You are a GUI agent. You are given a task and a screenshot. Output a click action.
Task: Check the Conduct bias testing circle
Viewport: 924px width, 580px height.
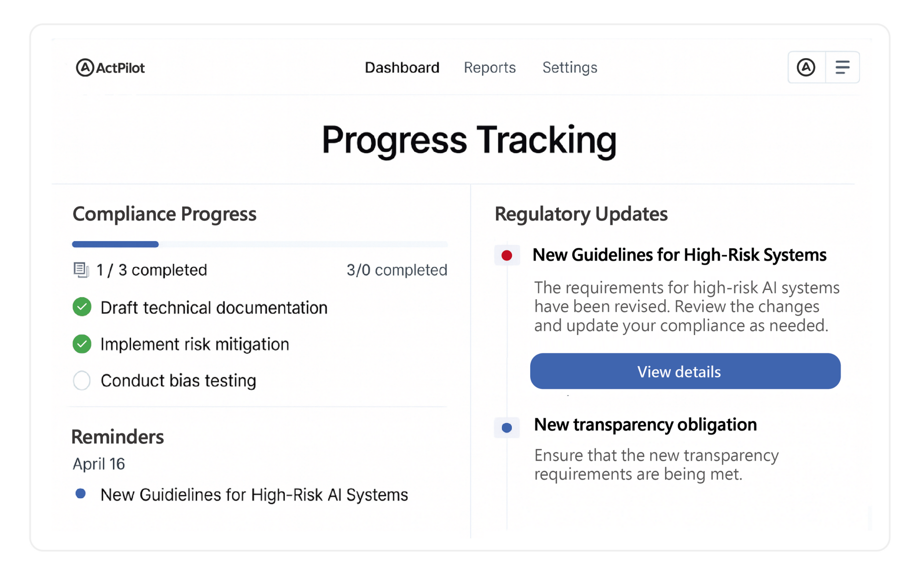[82, 381]
